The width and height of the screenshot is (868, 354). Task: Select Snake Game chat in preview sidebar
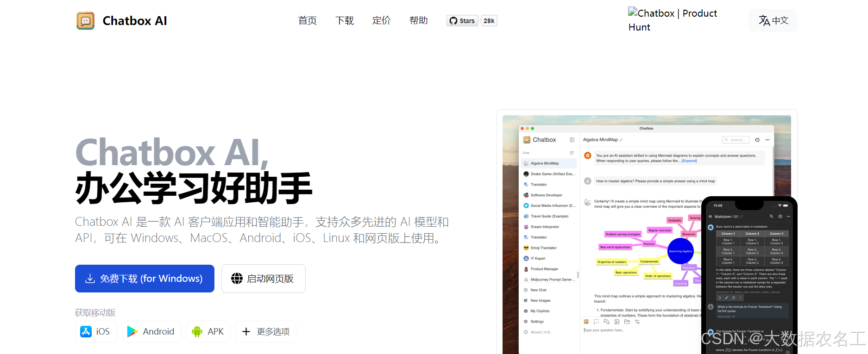pos(549,174)
